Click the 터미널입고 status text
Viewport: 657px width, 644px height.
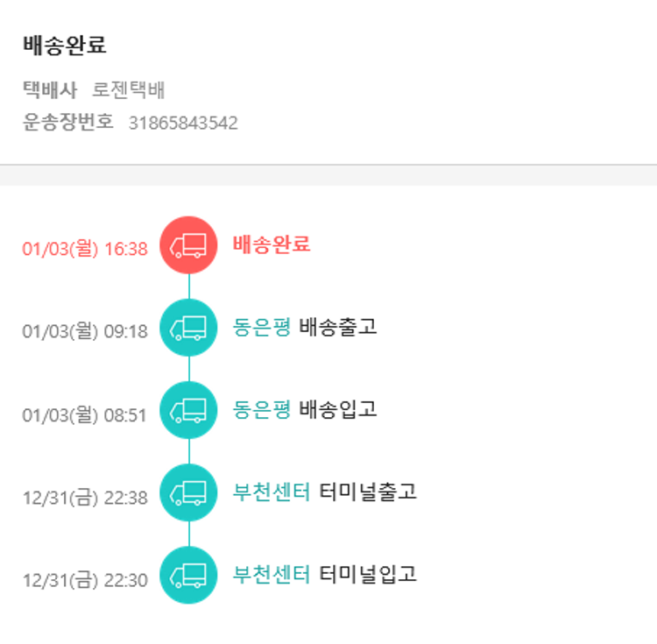[x=368, y=575]
